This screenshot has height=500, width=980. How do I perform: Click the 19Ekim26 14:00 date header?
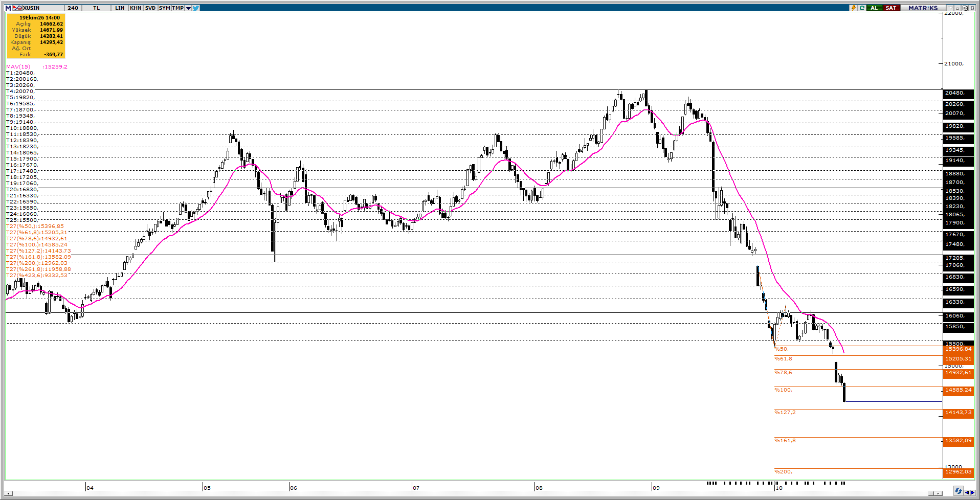(x=39, y=17)
